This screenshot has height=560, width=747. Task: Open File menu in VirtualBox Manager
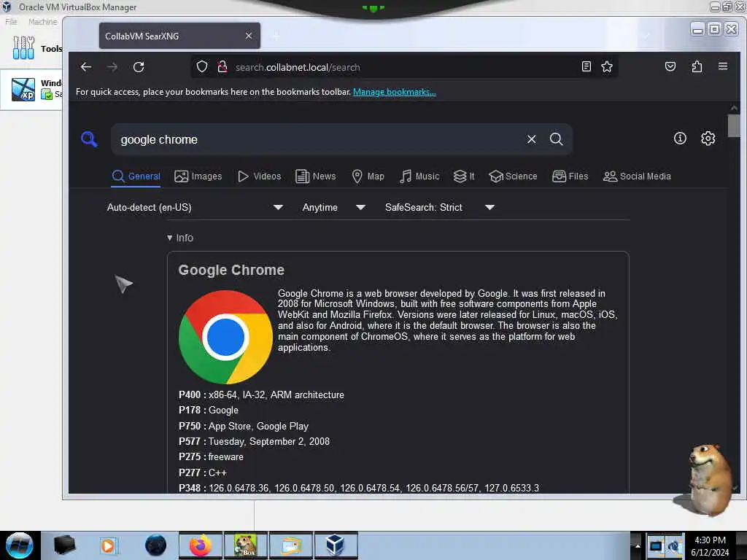pos(11,22)
